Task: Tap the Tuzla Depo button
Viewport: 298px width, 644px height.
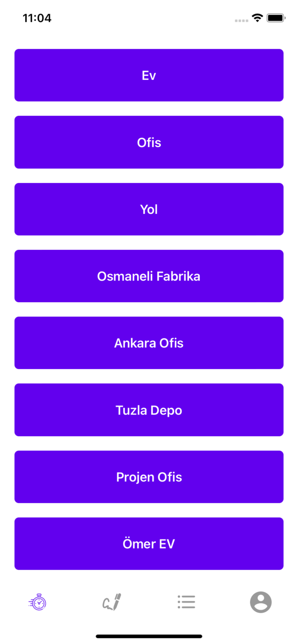Action: tap(149, 410)
